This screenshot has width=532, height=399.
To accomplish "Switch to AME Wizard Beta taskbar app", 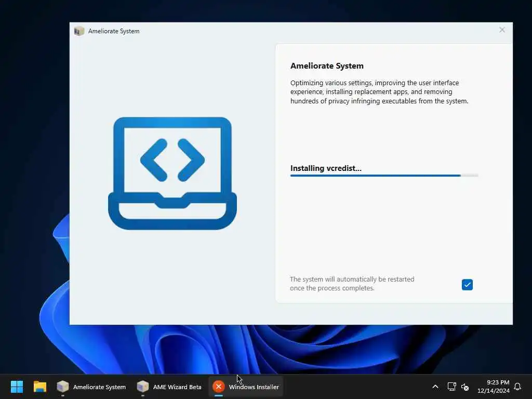I will pyautogui.click(x=169, y=387).
